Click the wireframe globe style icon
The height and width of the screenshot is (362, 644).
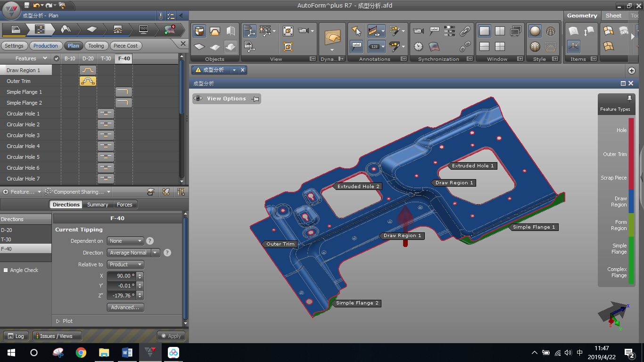pyautogui.click(x=551, y=31)
